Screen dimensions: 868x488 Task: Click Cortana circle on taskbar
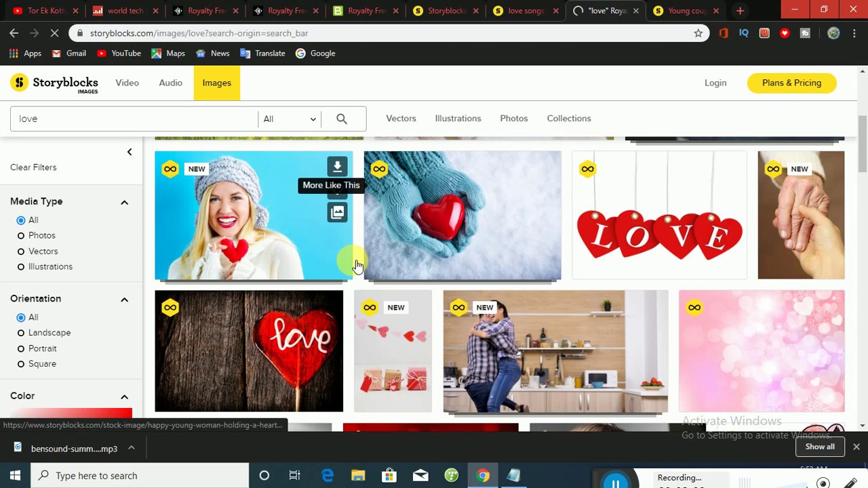coord(264,476)
